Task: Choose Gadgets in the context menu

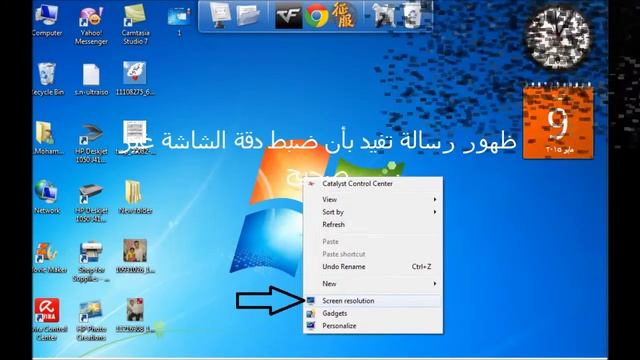Action: point(373,313)
